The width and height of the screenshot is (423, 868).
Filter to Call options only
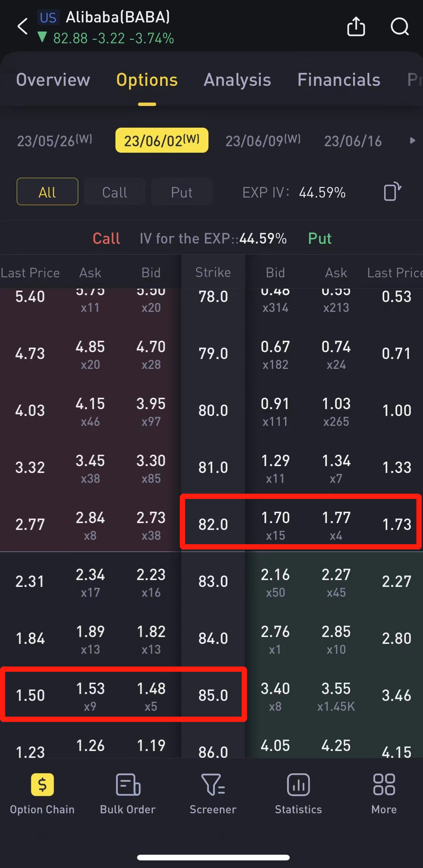pyautogui.click(x=115, y=192)
